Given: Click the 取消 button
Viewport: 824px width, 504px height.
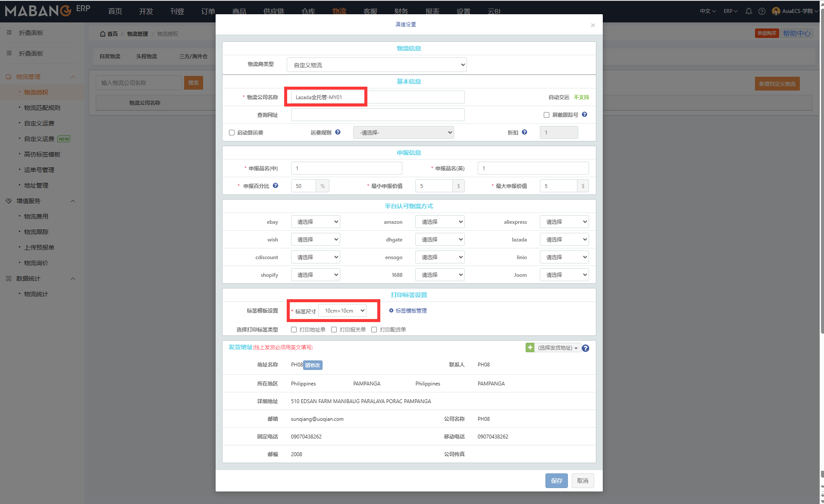Looking at the screenshot, I should point(583,481).
